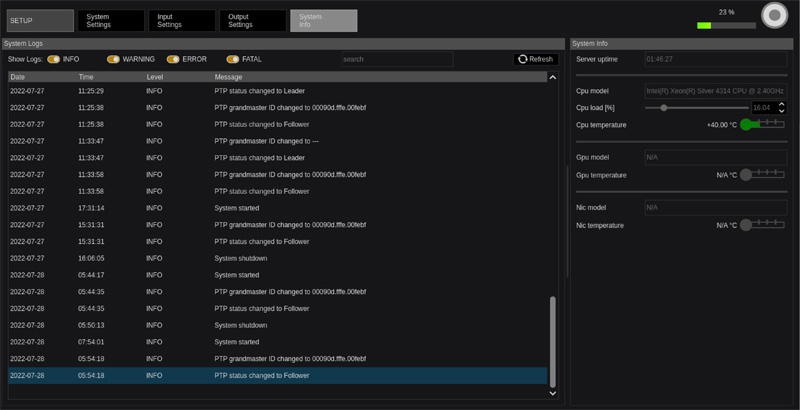Sort logs by the Level column header
This screenshot has height=410, width=800.
pyautogui.click(x=155, y=77)
